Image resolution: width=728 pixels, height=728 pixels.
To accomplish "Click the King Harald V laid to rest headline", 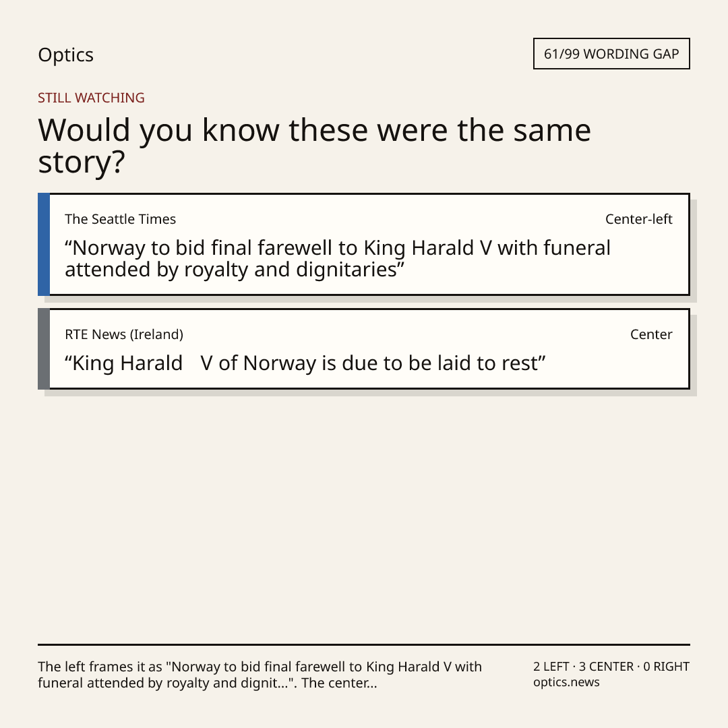I will point(305,363).
